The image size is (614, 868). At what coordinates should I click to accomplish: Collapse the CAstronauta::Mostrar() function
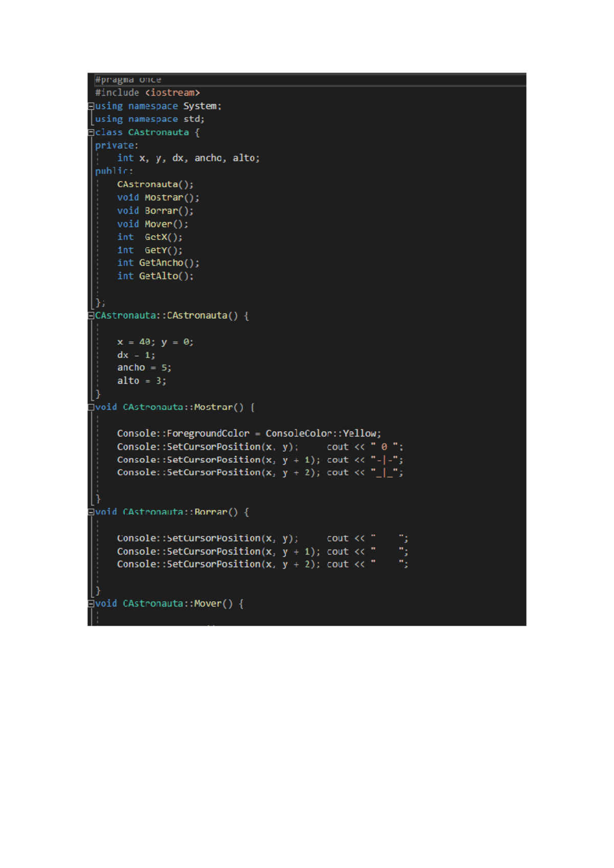[x=91, y=407]
